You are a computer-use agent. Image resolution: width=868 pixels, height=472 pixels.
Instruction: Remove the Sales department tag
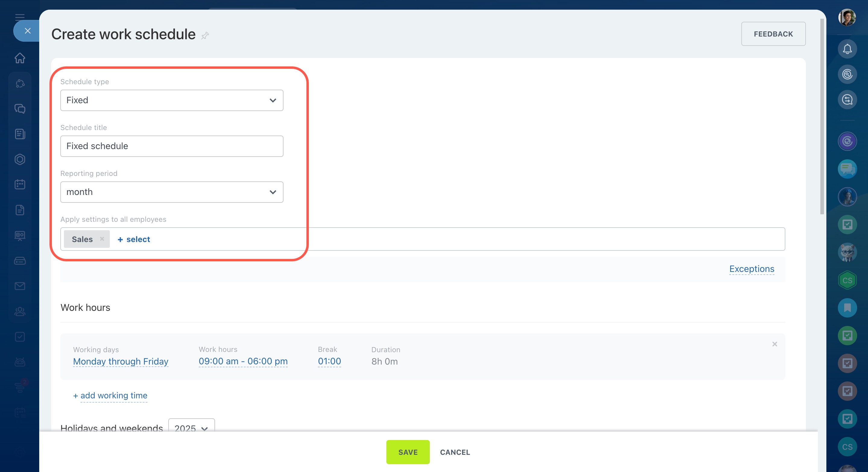102,239
